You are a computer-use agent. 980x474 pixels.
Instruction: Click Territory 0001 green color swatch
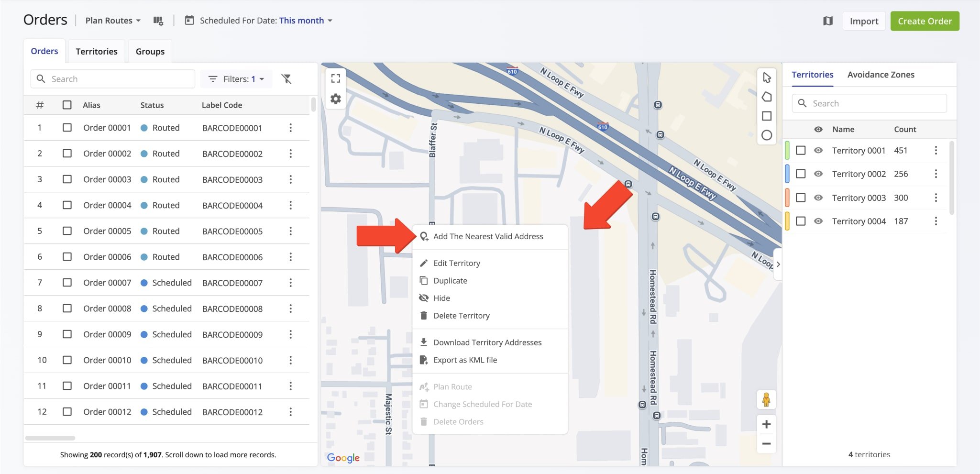click(x=787, y=150)
